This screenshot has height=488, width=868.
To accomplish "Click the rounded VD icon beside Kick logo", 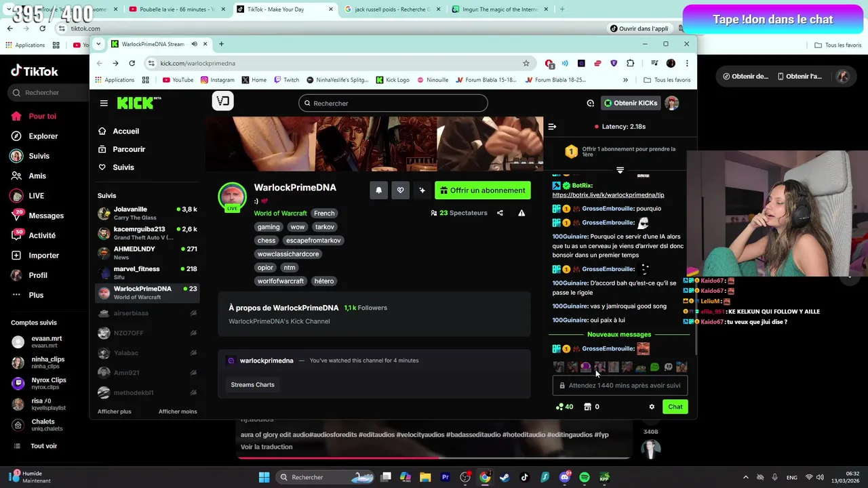I will [x=222, y=102].
